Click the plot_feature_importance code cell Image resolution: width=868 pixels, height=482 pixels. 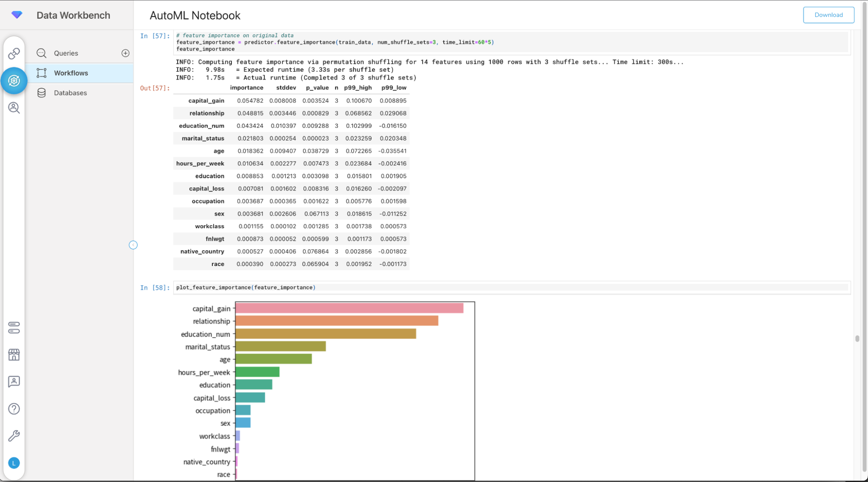[x=511, y=288]
